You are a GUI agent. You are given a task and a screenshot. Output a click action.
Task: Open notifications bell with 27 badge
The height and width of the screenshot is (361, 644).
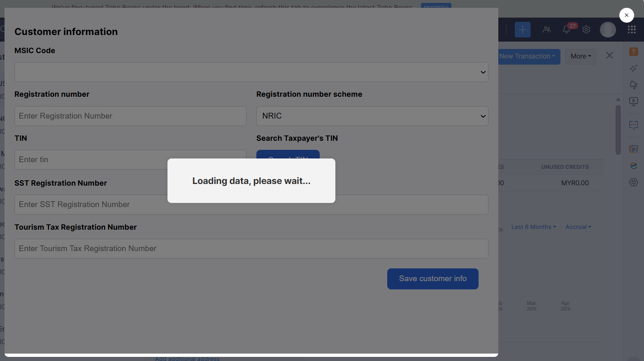567,30
